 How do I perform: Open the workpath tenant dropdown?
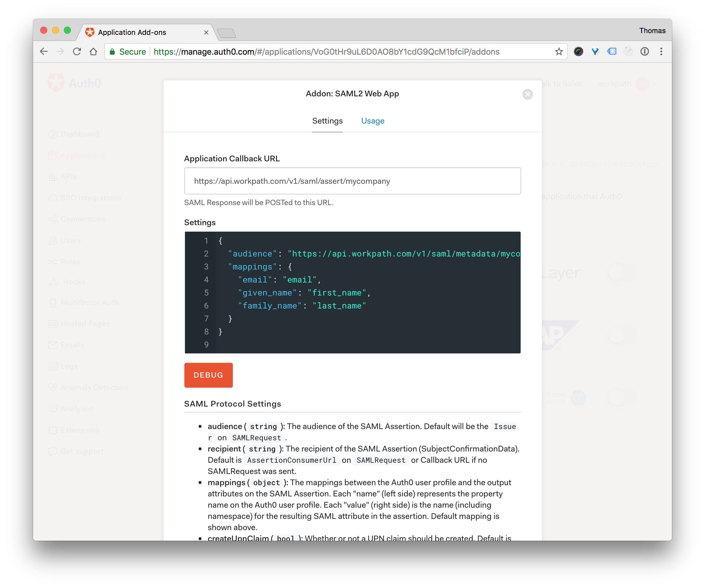coord(626,84)
